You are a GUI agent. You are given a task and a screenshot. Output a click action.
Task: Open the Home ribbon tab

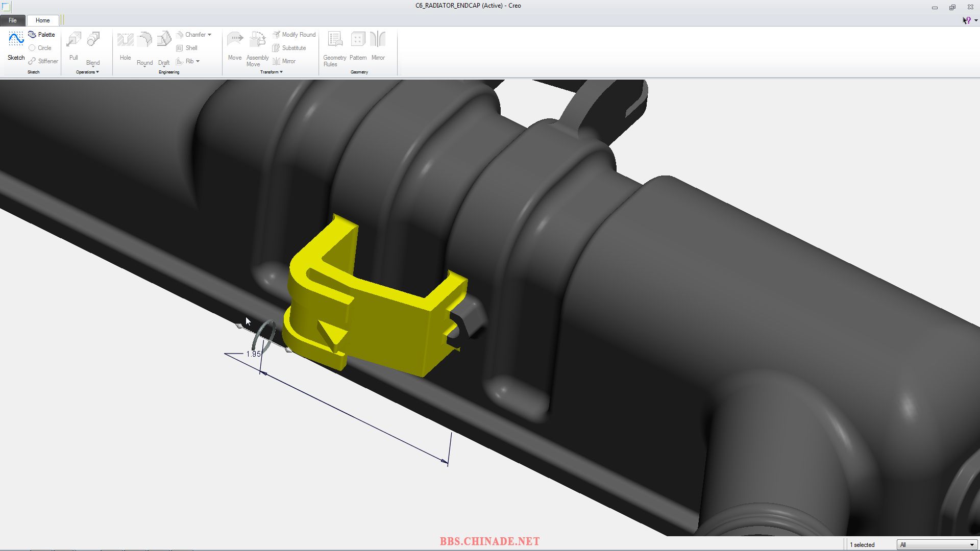(x=42, y=19)
